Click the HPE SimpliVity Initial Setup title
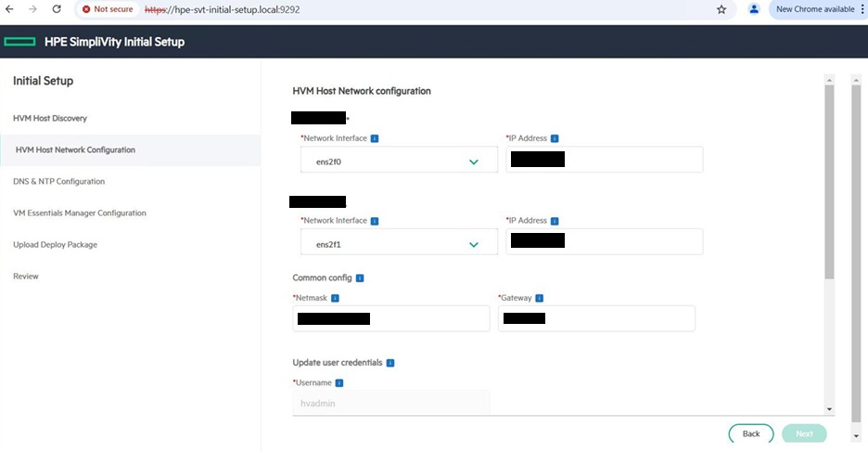This screenshot has height=452, width=868. tap(115, 42)
